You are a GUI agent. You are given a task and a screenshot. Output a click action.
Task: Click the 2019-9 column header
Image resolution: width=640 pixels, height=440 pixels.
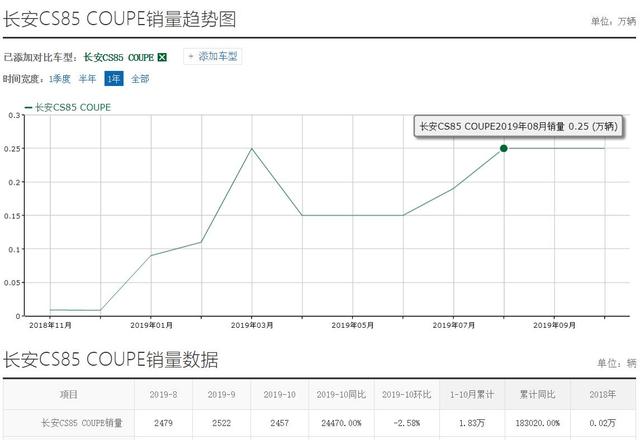(x=221, y=394)
